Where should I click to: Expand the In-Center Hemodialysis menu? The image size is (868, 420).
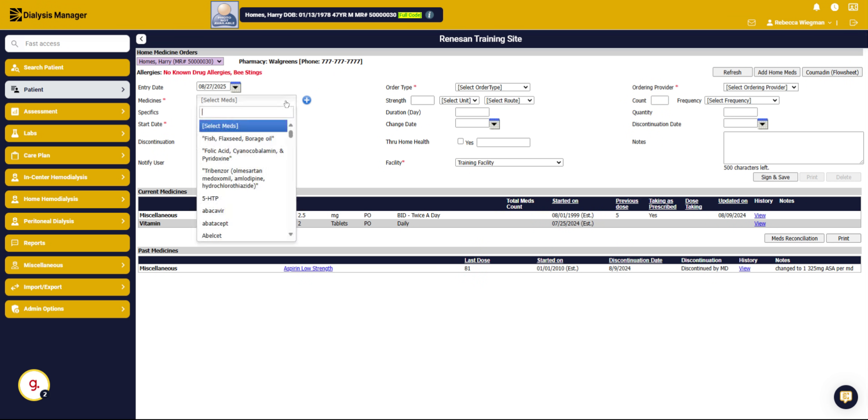click(x=67, y=177)
